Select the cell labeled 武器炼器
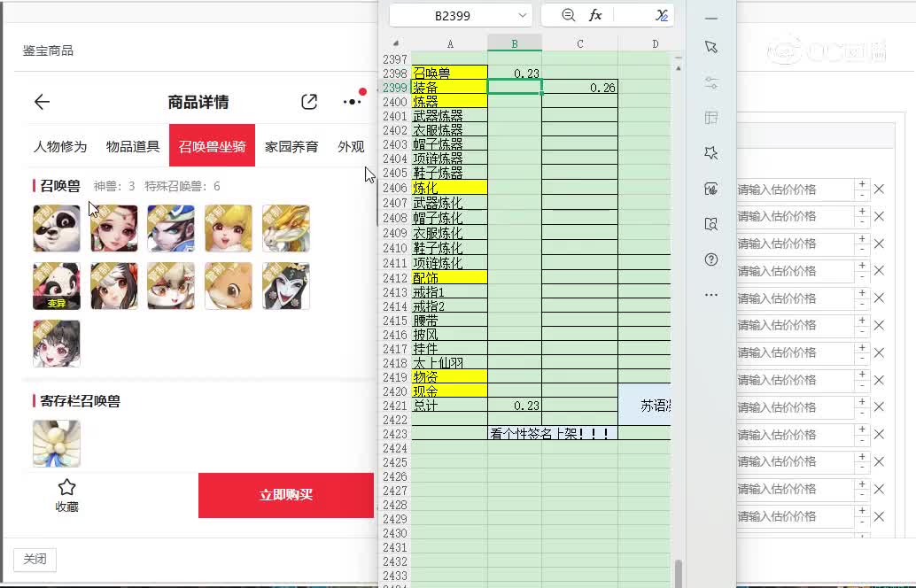Image resolution: width=916 pixels, height=588 pixels. [x=450, y=116]
